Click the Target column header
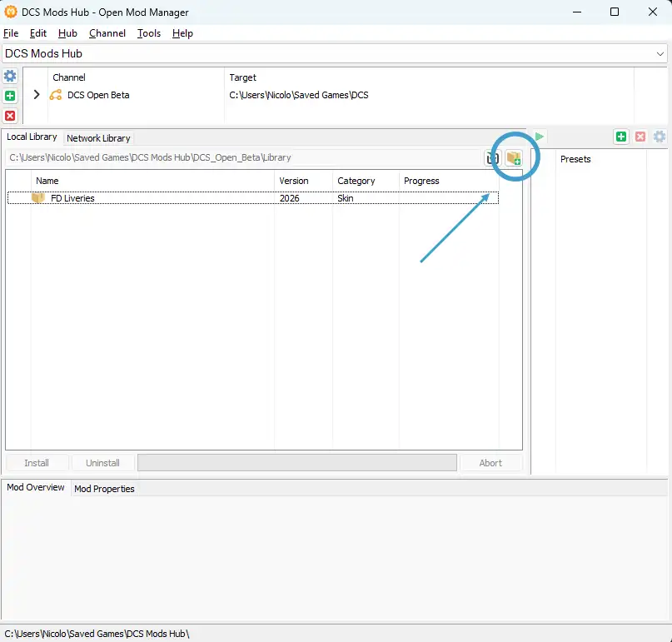 [429, 77]
